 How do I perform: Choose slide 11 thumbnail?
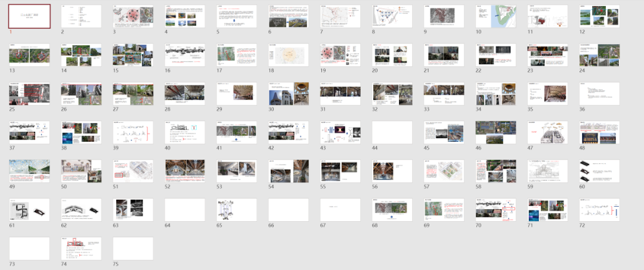click(548, 17)
